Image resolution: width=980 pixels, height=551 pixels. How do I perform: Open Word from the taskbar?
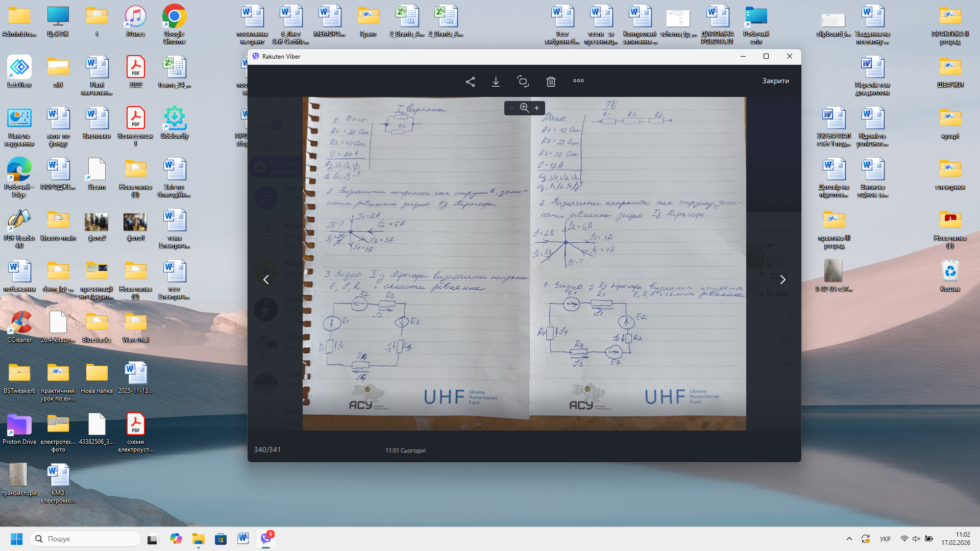243,539
